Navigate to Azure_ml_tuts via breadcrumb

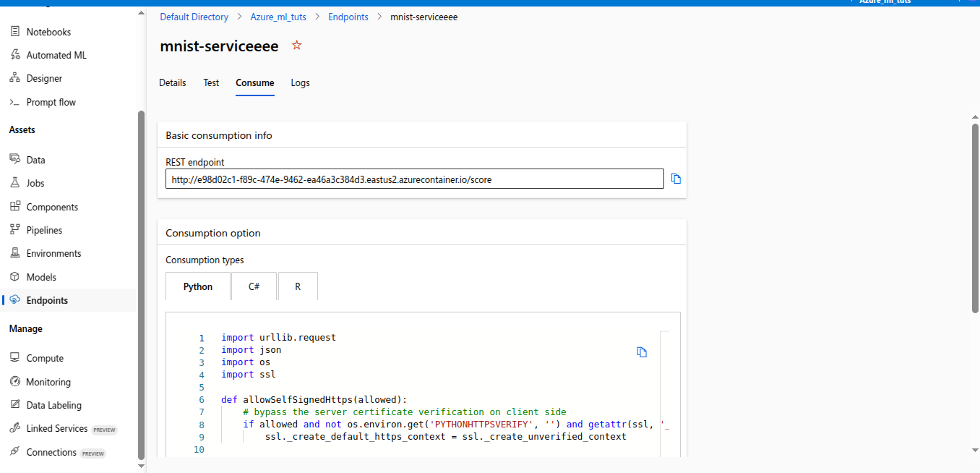(278, 16)
